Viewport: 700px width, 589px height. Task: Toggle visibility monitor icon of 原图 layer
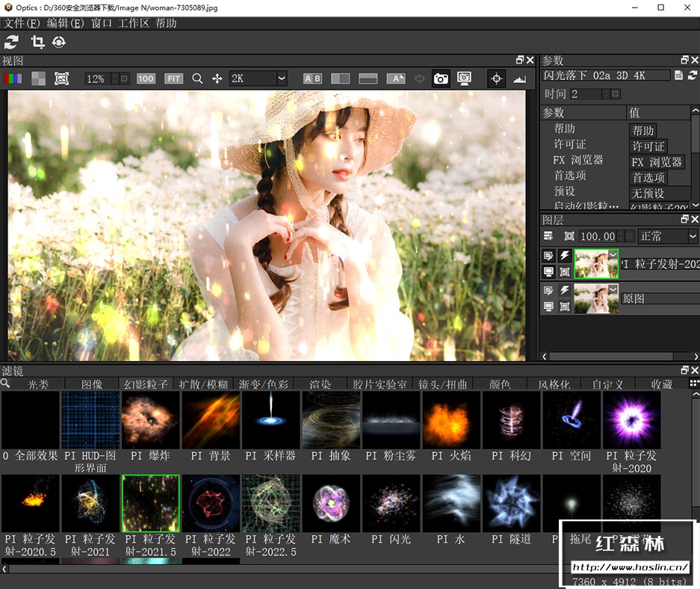(548, 306)
